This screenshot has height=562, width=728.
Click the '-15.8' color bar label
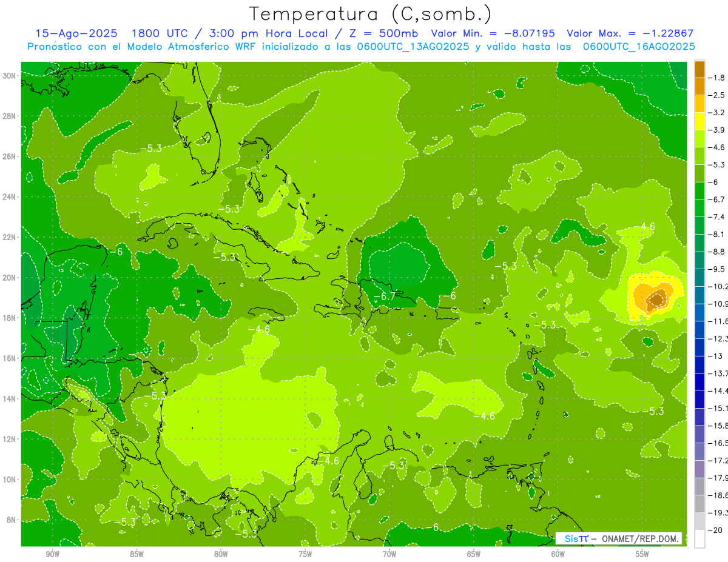(718, 426)
